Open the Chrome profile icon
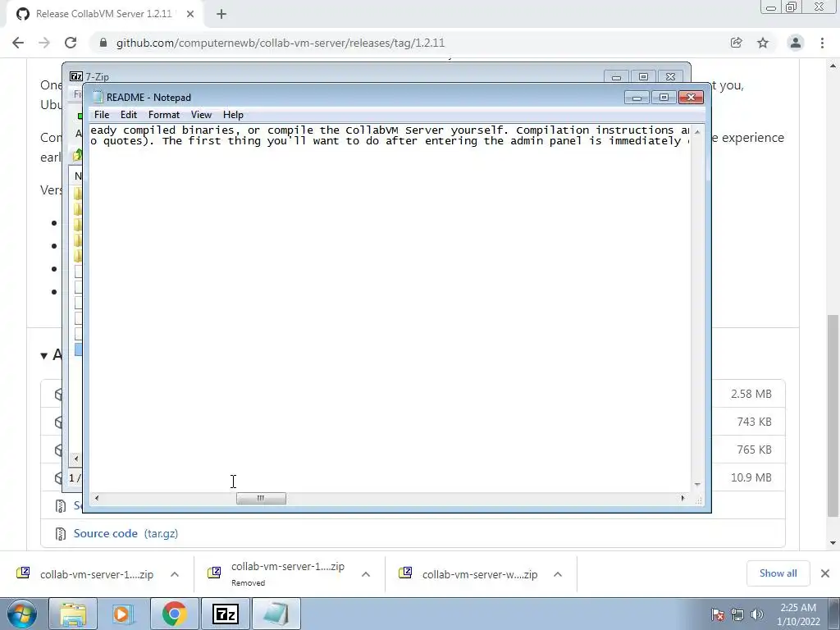840x630 pixels. tap(796, 43)
